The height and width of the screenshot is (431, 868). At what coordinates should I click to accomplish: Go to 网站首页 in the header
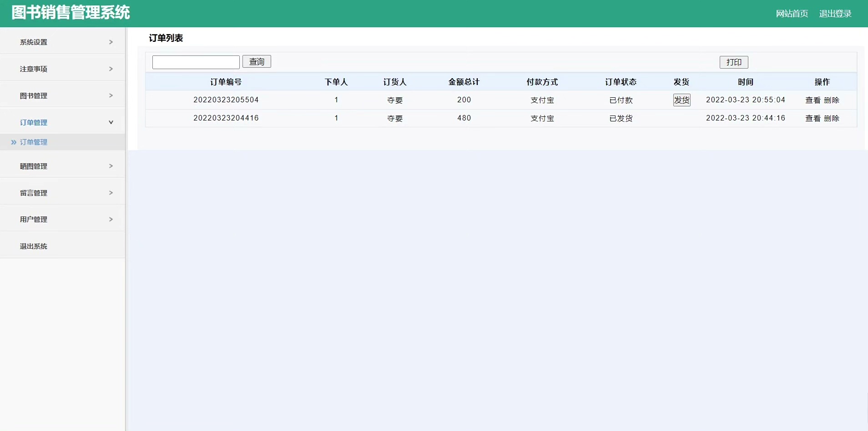(792, 14)
